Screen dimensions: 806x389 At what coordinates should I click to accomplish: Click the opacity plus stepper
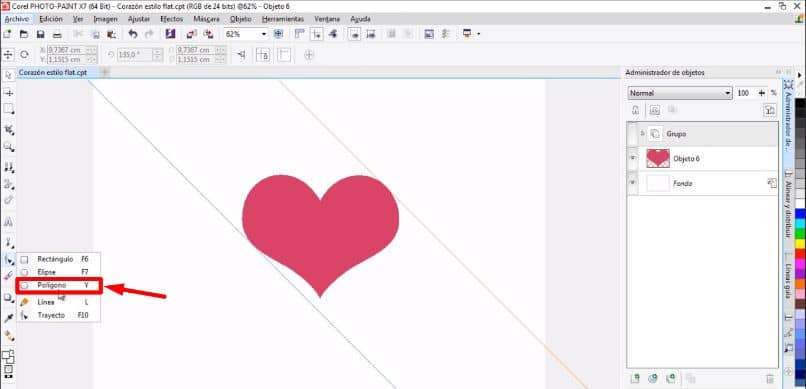click(x=761, y=93)
